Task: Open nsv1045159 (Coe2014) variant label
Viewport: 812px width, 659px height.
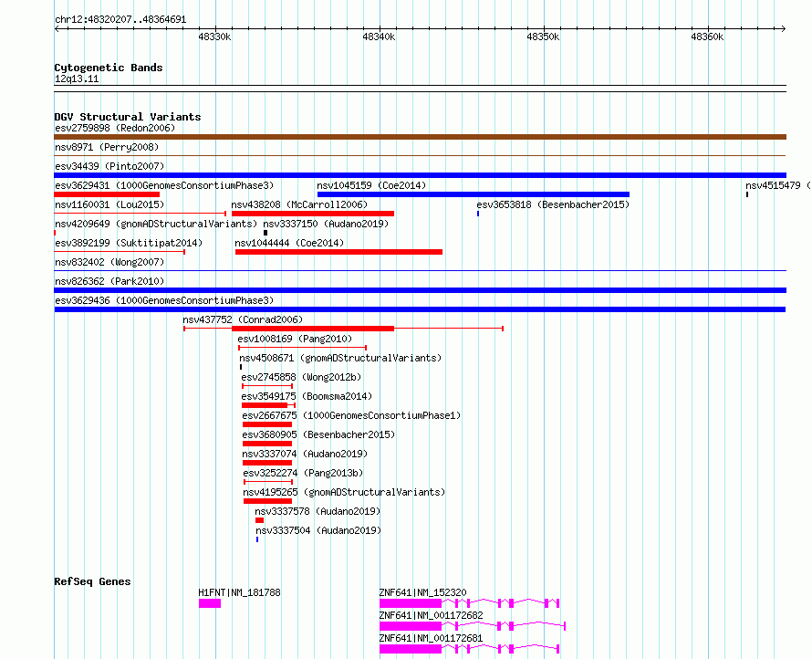Action: 371,185
